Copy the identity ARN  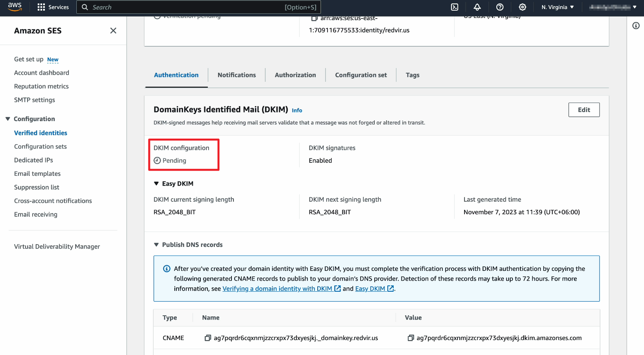click(314, 18)
